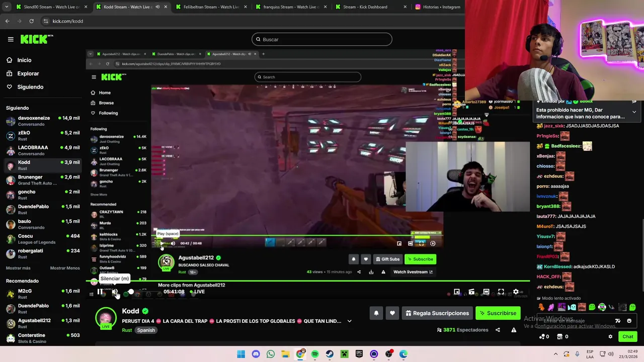644x362 pixels.
Task: Mute the Kodd stream volume
Action: coord(115,292)
